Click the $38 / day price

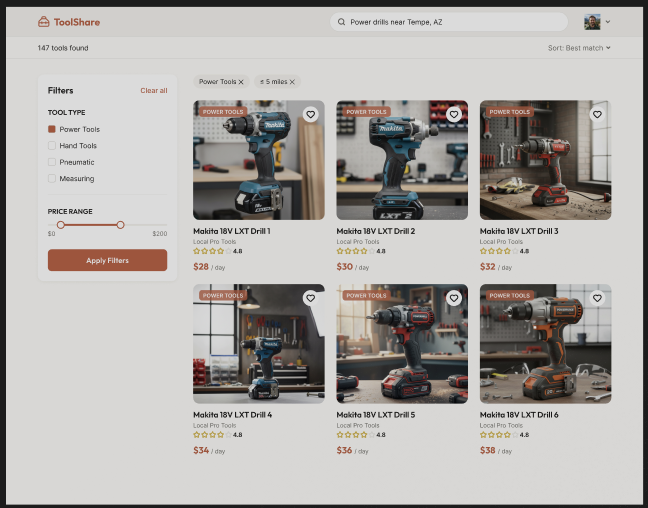(496, 450)
